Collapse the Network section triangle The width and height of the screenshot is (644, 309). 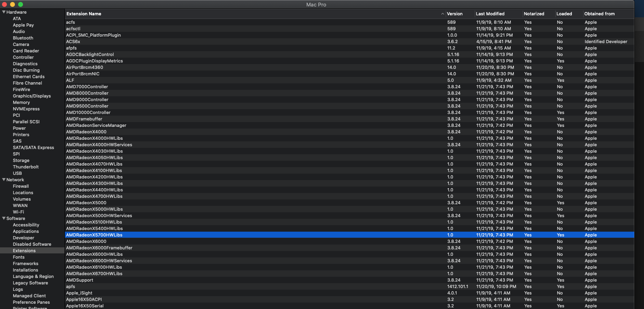(4, 180)
